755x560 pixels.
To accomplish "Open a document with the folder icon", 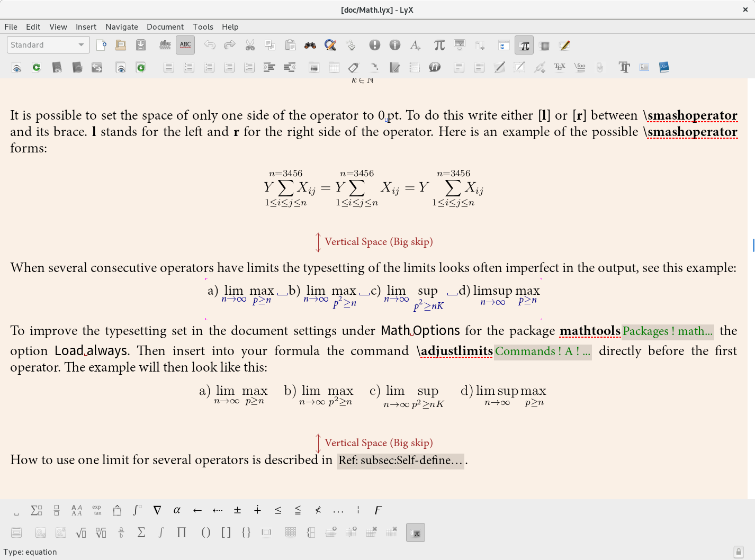I will (121, 46).
